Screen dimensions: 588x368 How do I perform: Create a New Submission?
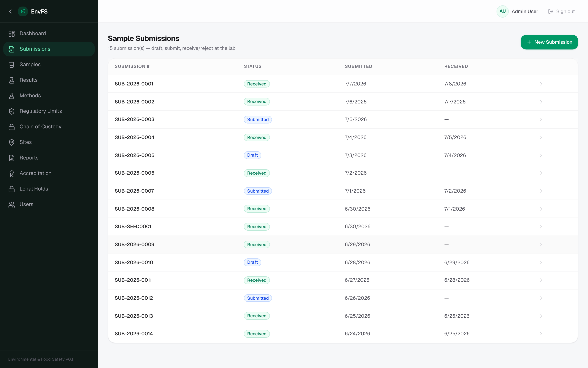click(x=549, y=42)
